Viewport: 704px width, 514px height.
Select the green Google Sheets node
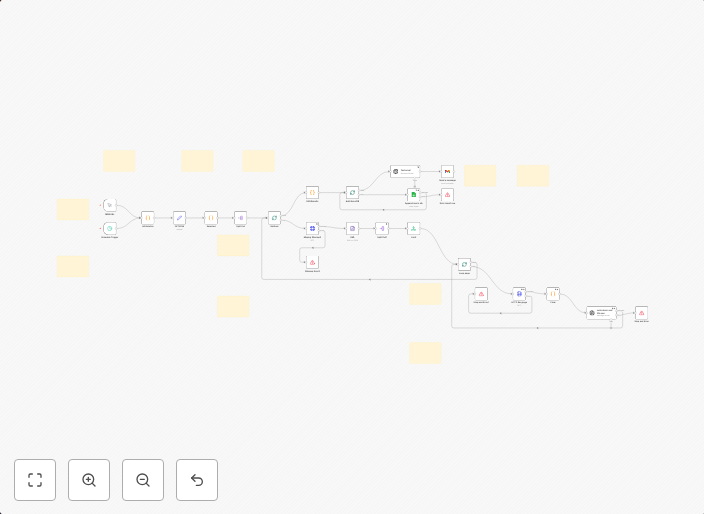[x=413, y=195]
